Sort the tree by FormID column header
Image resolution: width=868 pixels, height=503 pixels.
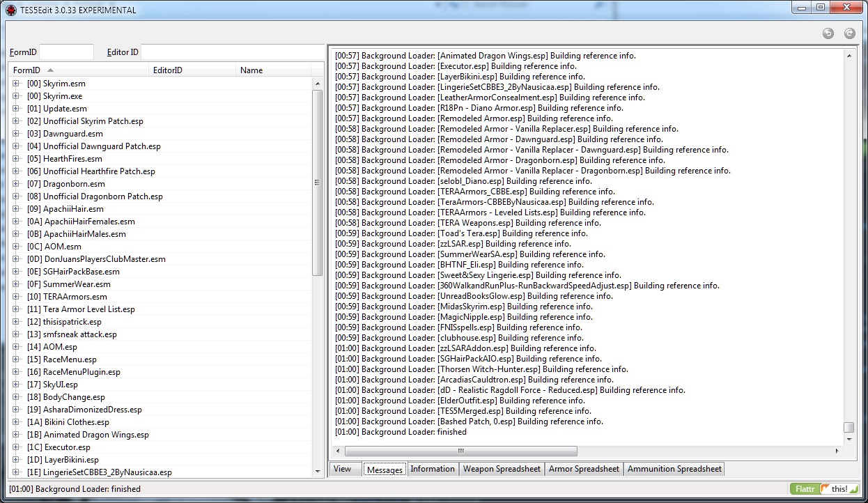point(28,70)
